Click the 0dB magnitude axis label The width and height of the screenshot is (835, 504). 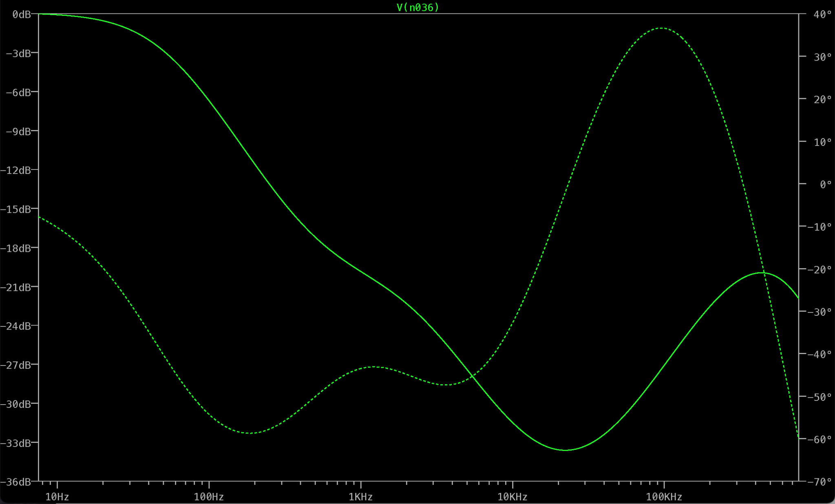[22, 14]
